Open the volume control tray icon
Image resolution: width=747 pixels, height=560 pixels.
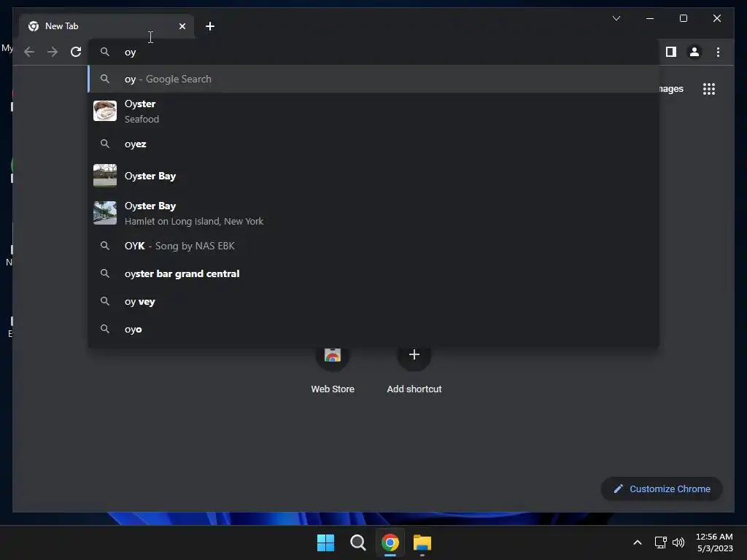(678, 542)
